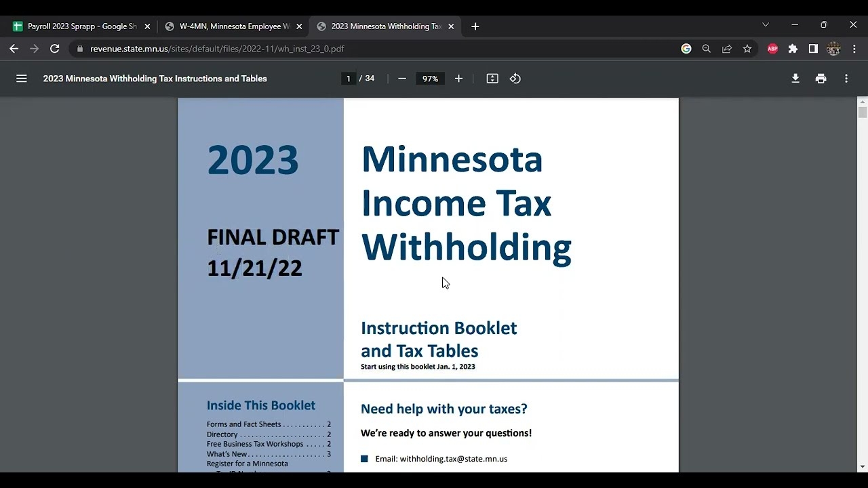Viewport: 868px width, 488px height.
Task: Open the Chrome profile avatar
Action: point(834,49)
